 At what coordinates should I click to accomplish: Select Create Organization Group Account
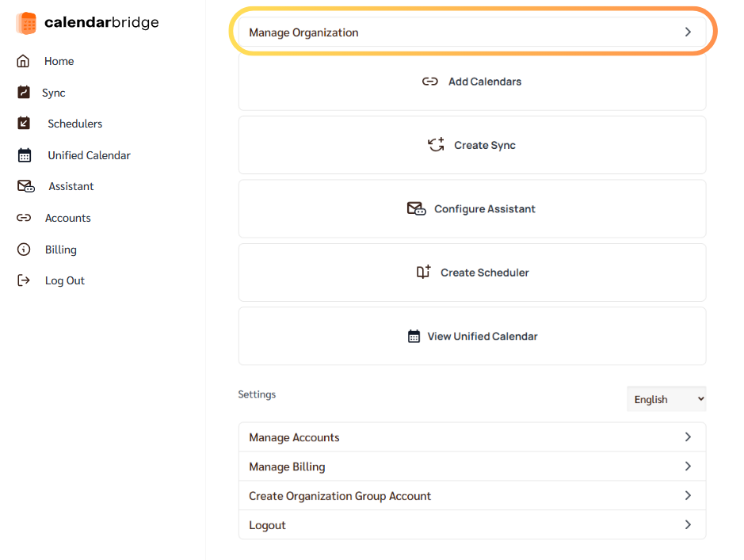click(472, 496)
